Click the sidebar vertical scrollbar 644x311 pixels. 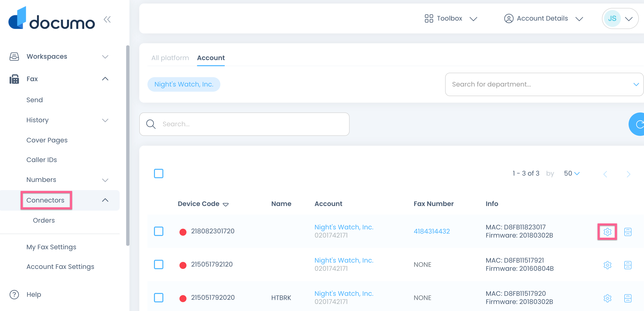pos(128,145)
